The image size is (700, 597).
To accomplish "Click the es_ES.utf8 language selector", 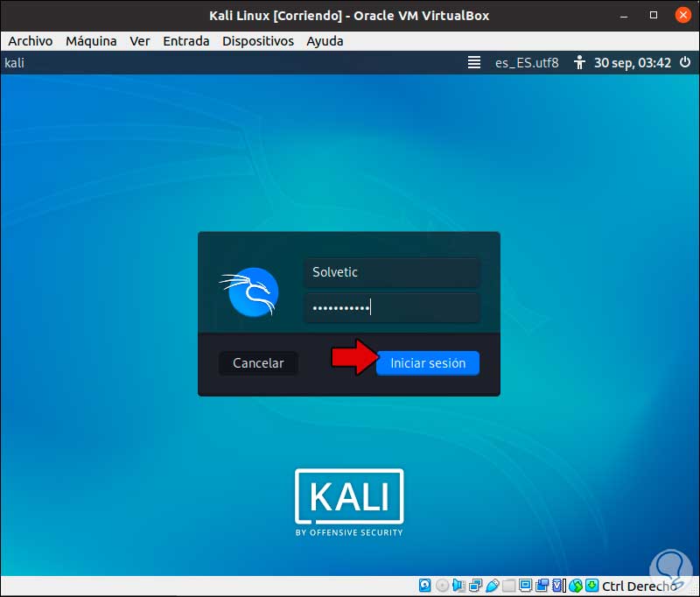I will pos(527,62).
